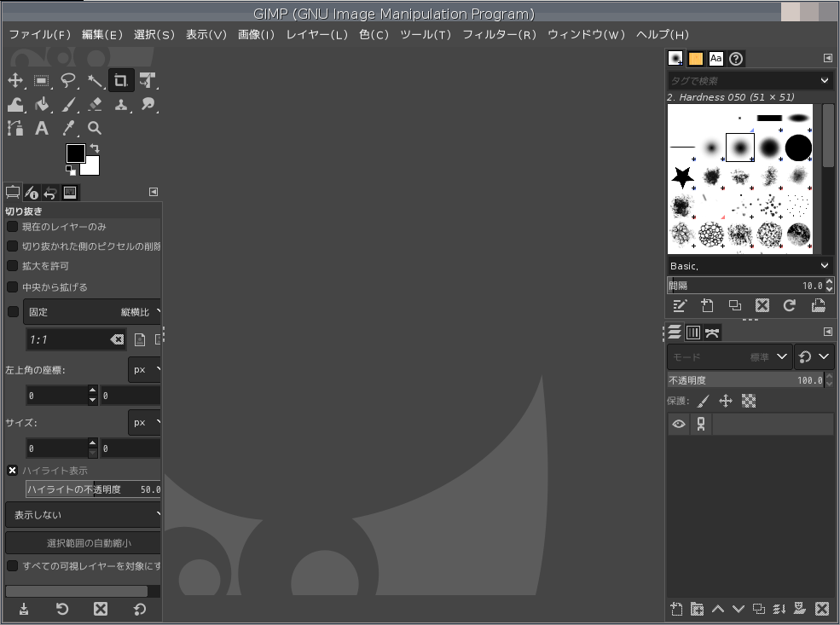
Task: Open the Images tab in left dock
Action: coord(70,192)
